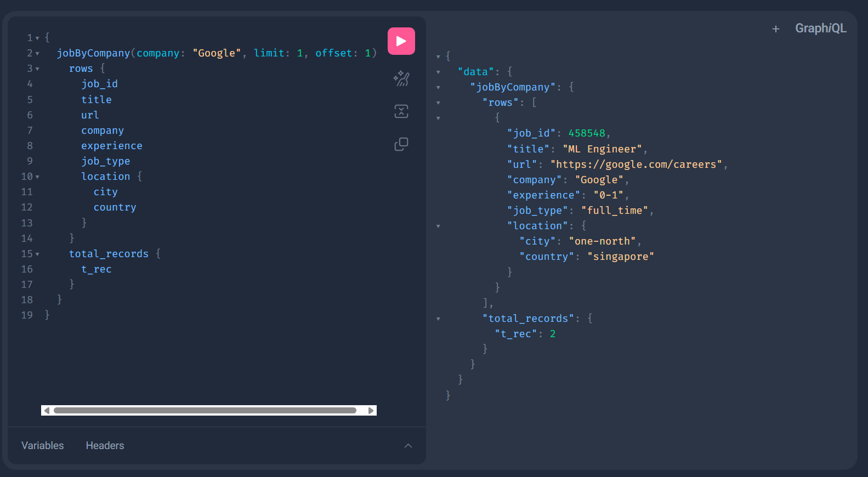Copy the query with the copy icon

pos(401,144)
